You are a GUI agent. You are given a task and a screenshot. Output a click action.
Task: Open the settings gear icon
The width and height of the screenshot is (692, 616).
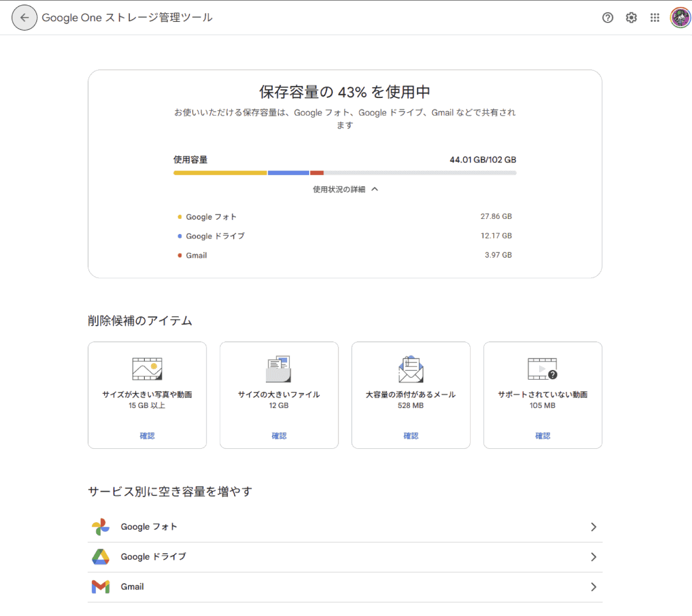click(x=631, y=18)
